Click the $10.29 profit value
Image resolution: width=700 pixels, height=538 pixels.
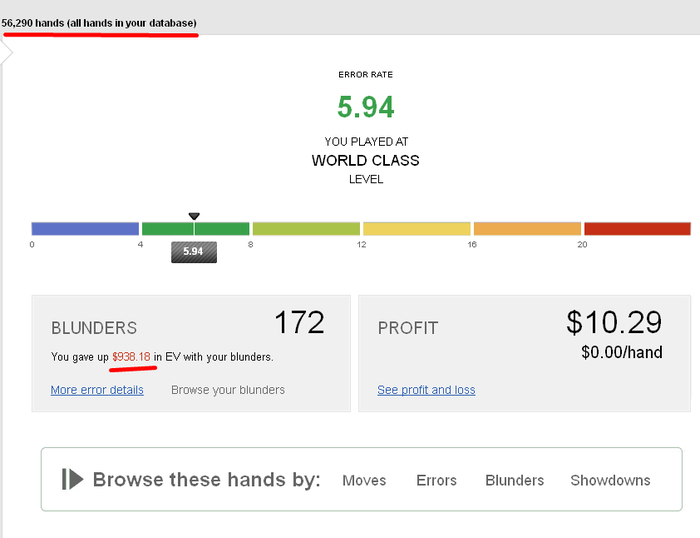click(614, 322)
